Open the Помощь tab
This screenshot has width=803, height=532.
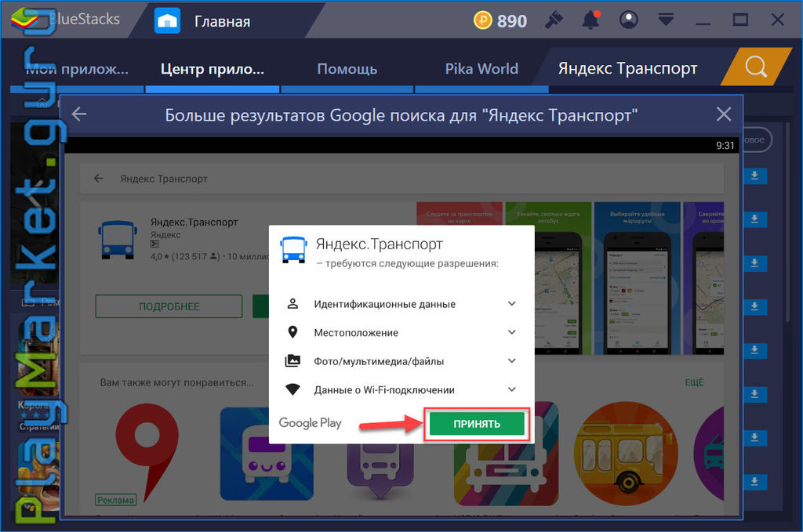pos(347,69)
